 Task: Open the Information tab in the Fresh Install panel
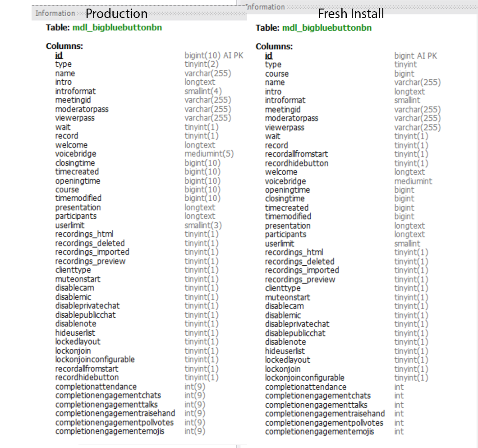(x=265, y=7)
